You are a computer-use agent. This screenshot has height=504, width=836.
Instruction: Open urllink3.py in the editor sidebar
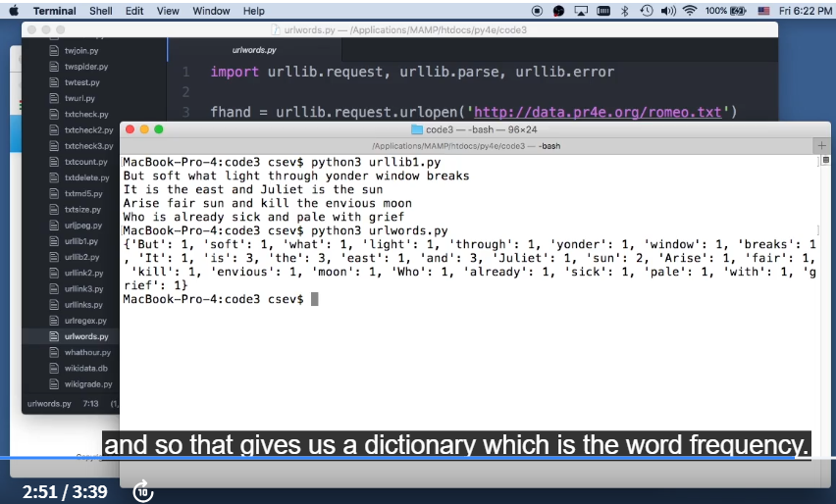tap(83, 289)
